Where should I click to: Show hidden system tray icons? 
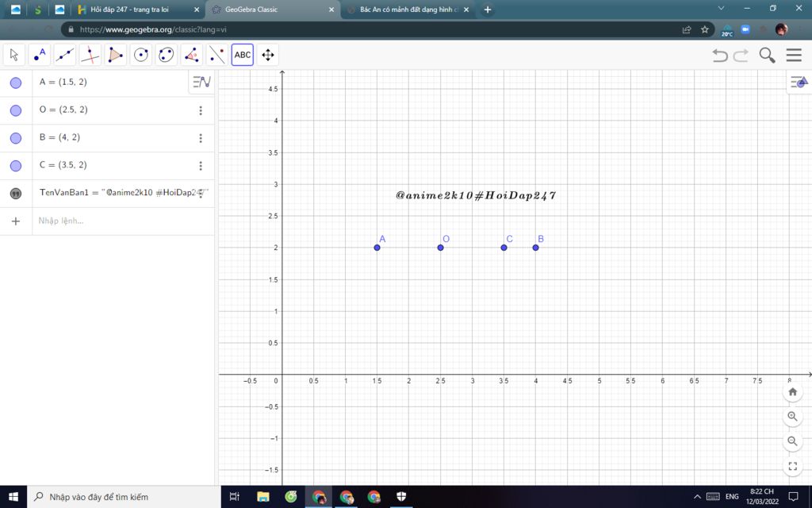[697, 497]
